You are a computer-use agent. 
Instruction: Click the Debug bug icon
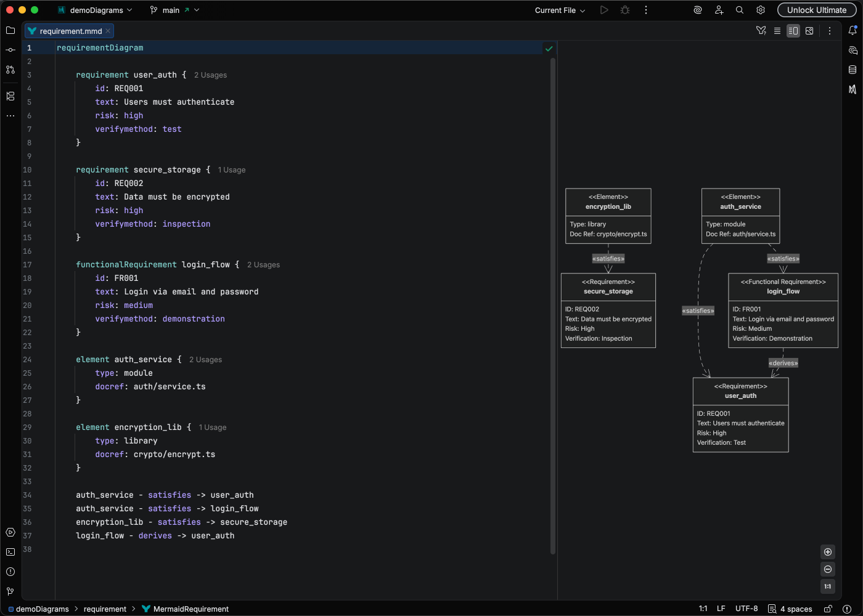point(625,10)
